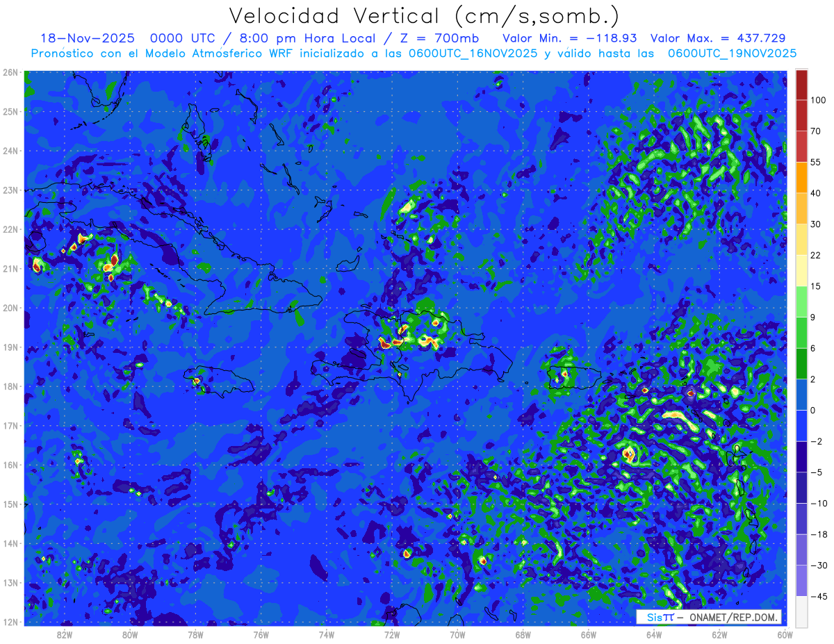The width and height of the screenshot is (834, 644).
Task: Click the latitude label '18N'
Action: coord(10,386)
